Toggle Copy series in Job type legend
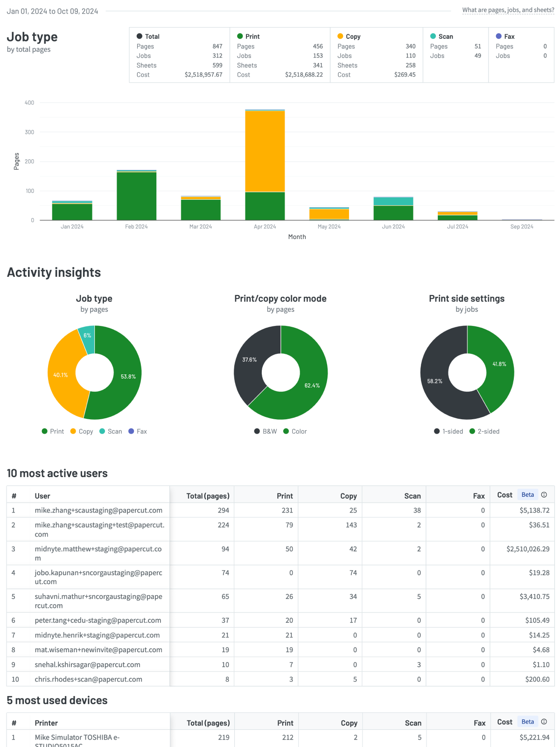560x747 pixels. pyautogui.click(x=82, y=431)
